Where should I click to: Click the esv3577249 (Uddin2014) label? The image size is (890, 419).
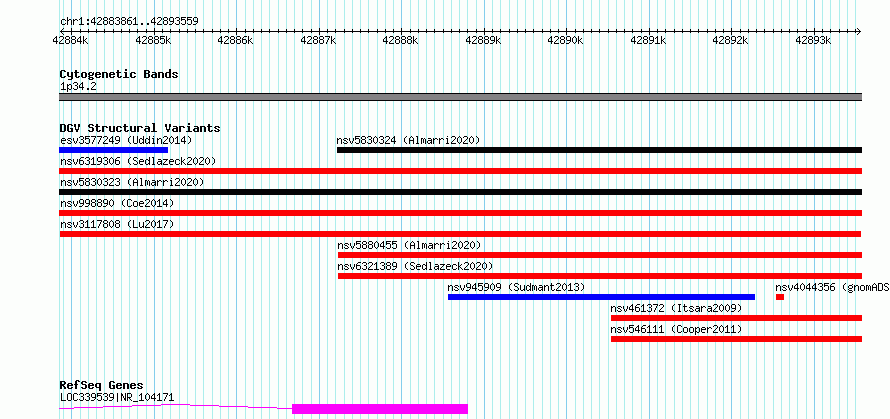(x=126, y=140)
